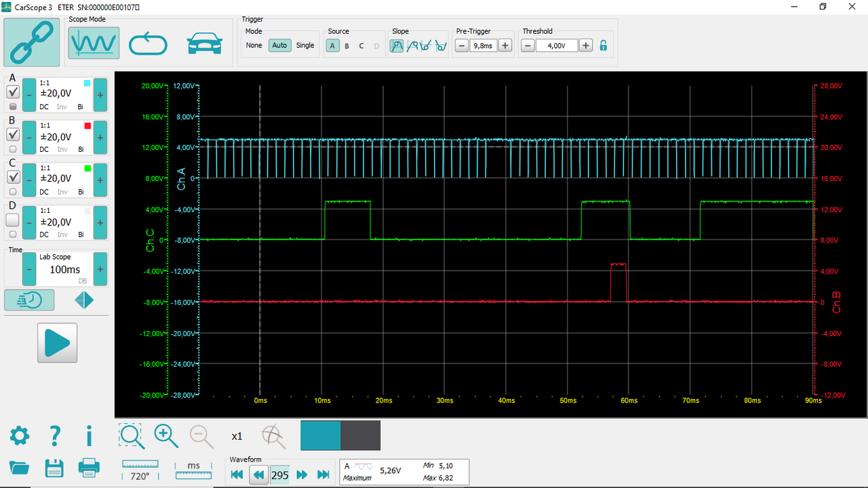This screenshot has width=868, height=488.
Task: Increase pre-trigger value with plus
Action: pos(505,45)
